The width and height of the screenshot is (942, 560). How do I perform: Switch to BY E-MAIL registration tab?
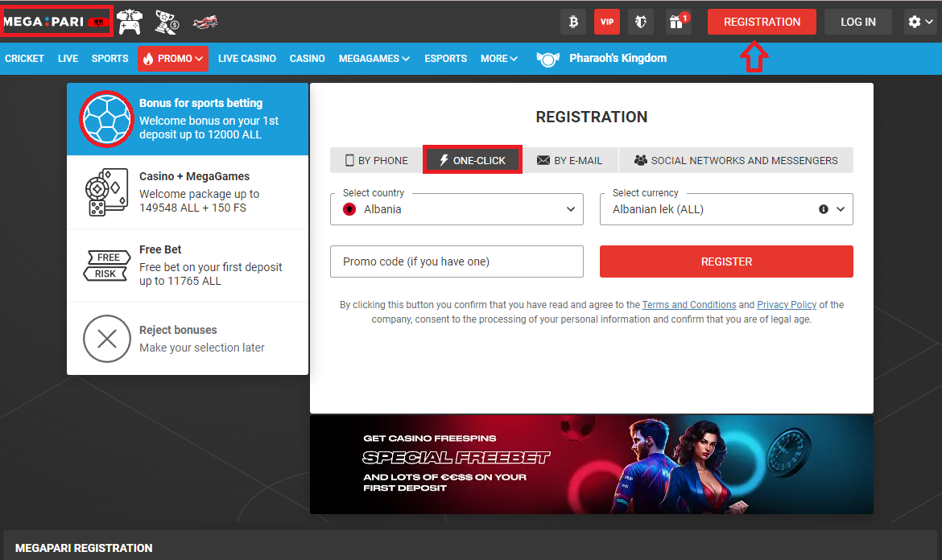coord(569,160)
